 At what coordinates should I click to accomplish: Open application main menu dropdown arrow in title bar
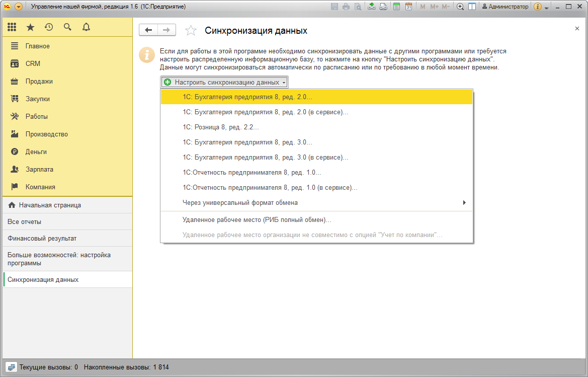19,7
